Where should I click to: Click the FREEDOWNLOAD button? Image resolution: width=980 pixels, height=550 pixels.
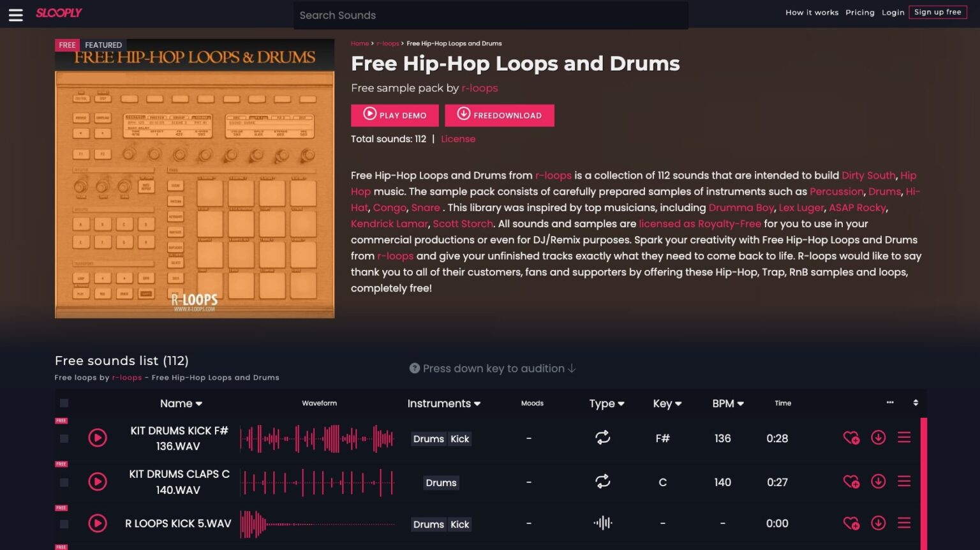pyautogui.click(x=500, y=115)
